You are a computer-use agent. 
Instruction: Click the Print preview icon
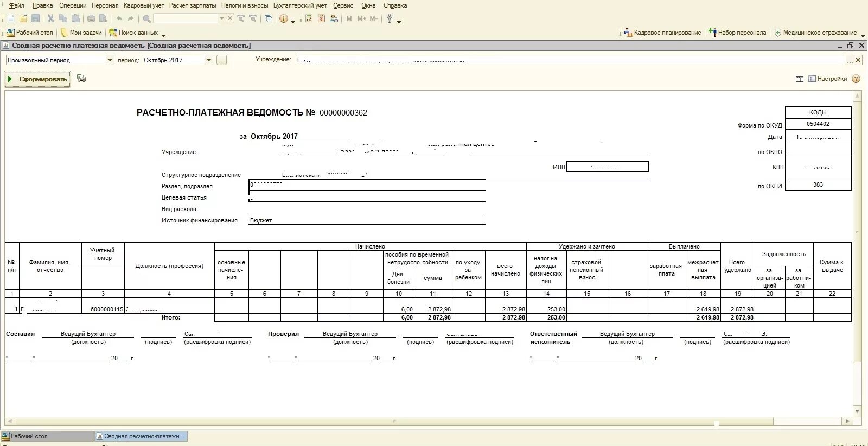pyautogui.click(x=103, y=18)
